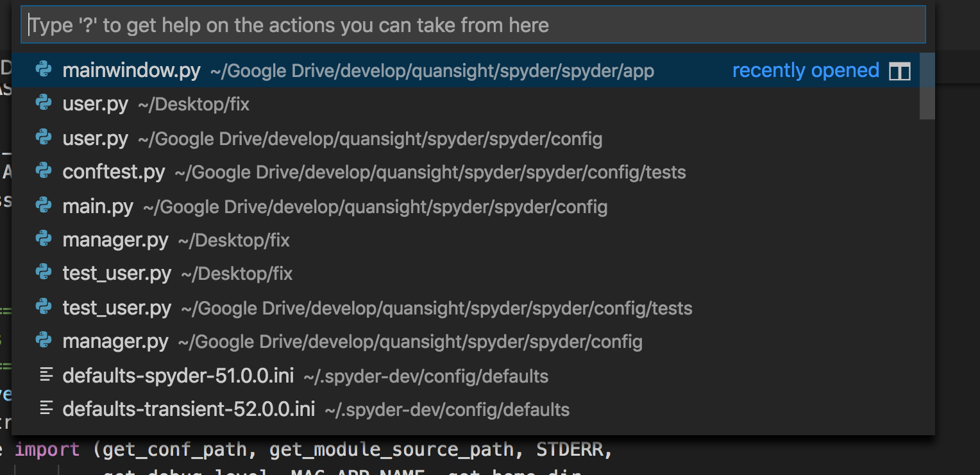980x475 pixels.
Task: Click the quick open search input field
Action: [x=473, y=25]
